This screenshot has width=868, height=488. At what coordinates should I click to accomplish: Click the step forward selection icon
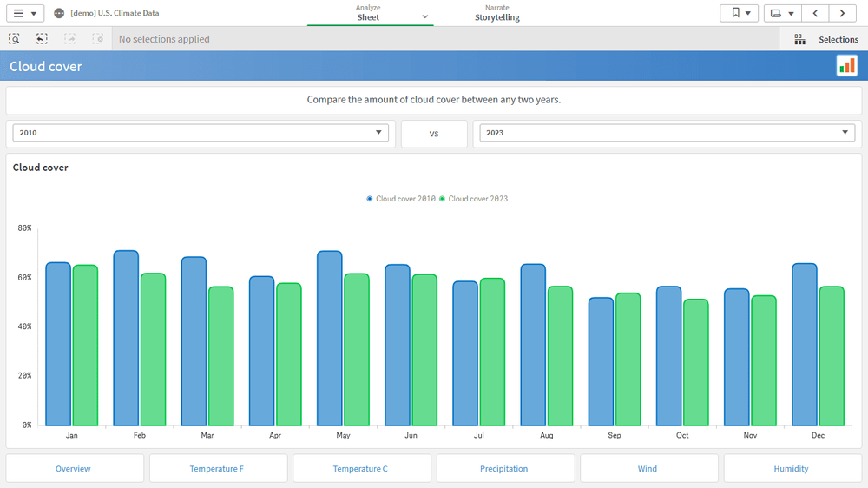click(69, 39)
